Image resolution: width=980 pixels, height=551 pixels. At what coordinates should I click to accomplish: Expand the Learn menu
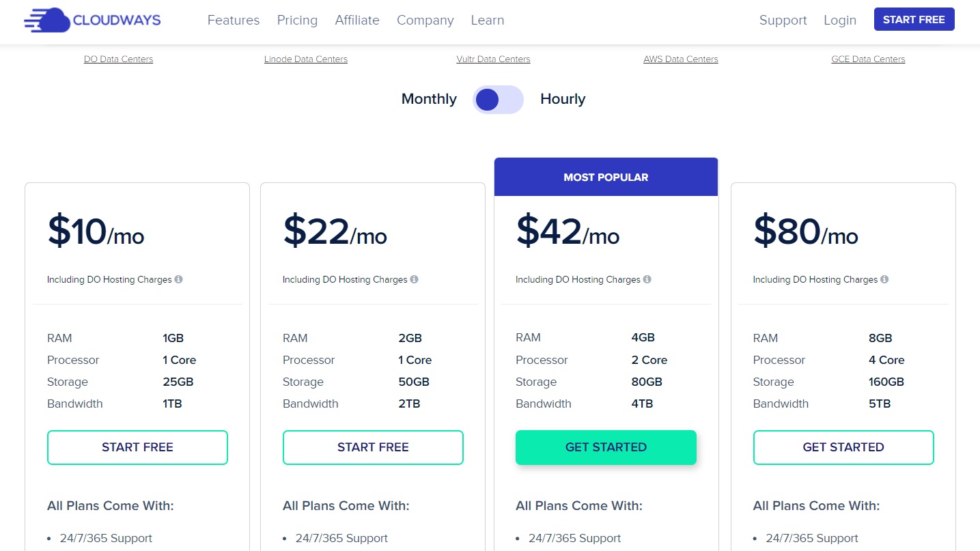click(x=488, y=20)
